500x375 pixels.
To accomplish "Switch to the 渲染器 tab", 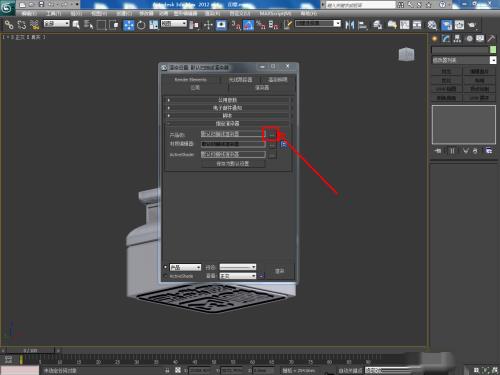I will 262,88.
